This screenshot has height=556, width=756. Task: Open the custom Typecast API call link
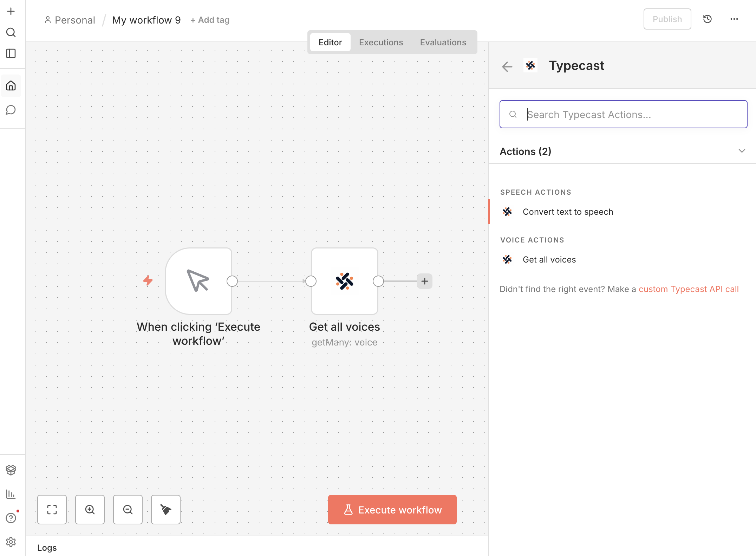pos(689,289)
